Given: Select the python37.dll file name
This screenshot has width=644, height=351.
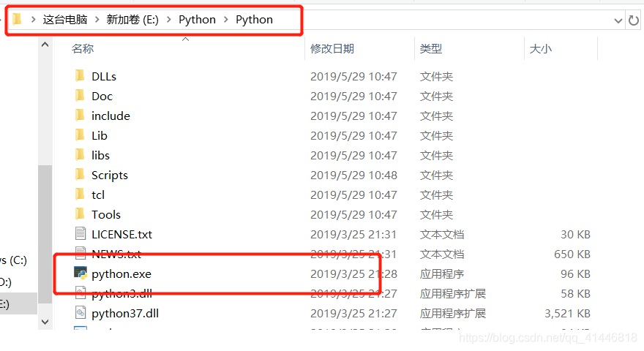Looking at the screenshot, I should (125, 313).
